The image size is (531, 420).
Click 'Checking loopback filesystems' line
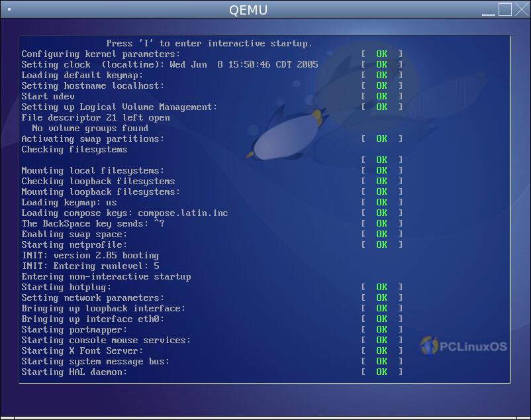pyautogui.click(x=98, y=182)
